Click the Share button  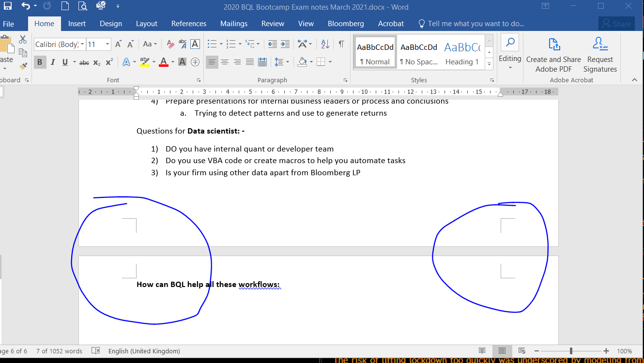(616, 24)
